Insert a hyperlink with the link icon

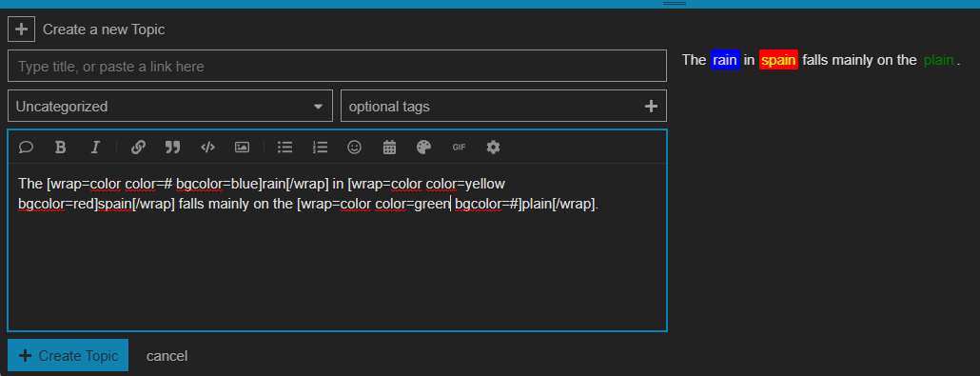click(x=138, y=147)
